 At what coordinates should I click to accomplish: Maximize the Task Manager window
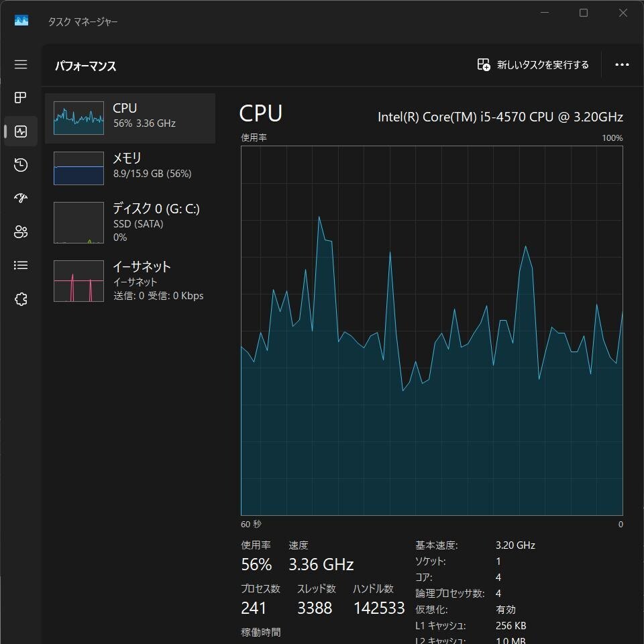tap(583, 13)
